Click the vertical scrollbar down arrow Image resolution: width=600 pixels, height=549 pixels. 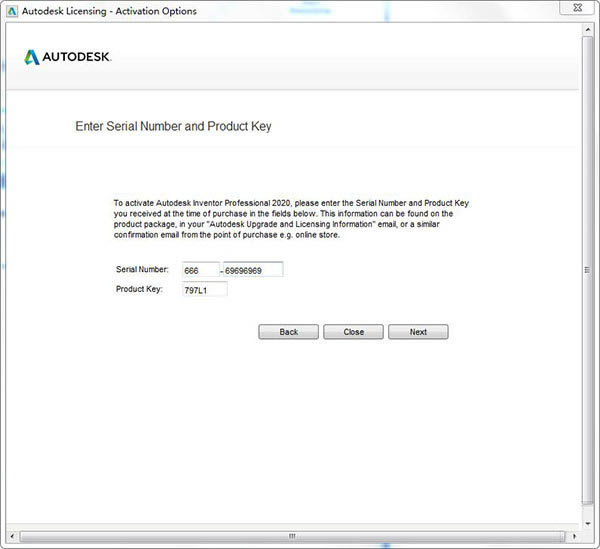[x=588, y=523]
